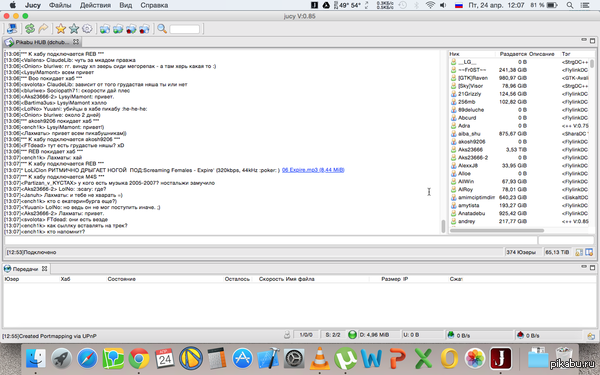
Task: Click the blue panel icon at hub status right
Action: pos(589,252)
